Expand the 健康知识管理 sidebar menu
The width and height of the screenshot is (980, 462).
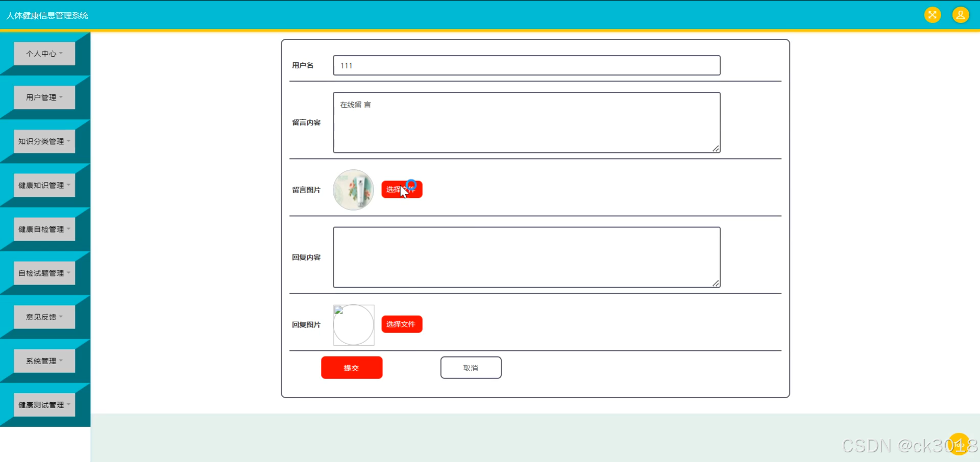click(x=44, y=185)
